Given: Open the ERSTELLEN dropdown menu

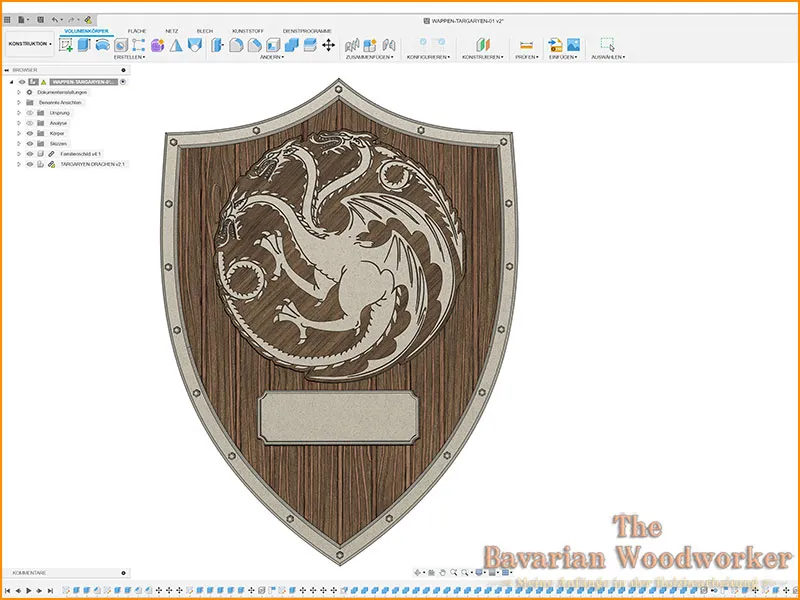Looking at the screenshot, I should tap(129, 57).
